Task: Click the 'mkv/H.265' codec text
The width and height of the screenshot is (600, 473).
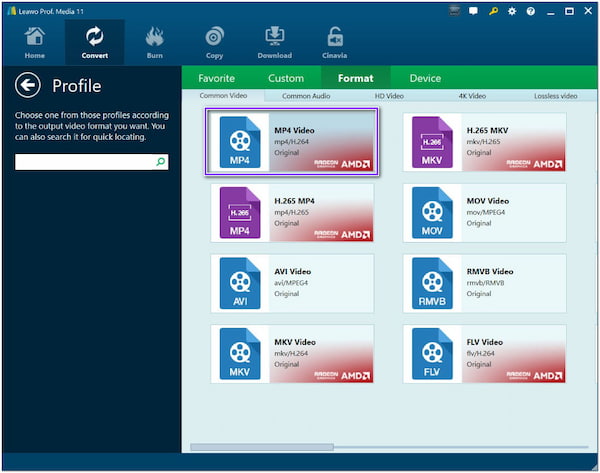Action: pyautogui.click(x=483, y=142)
